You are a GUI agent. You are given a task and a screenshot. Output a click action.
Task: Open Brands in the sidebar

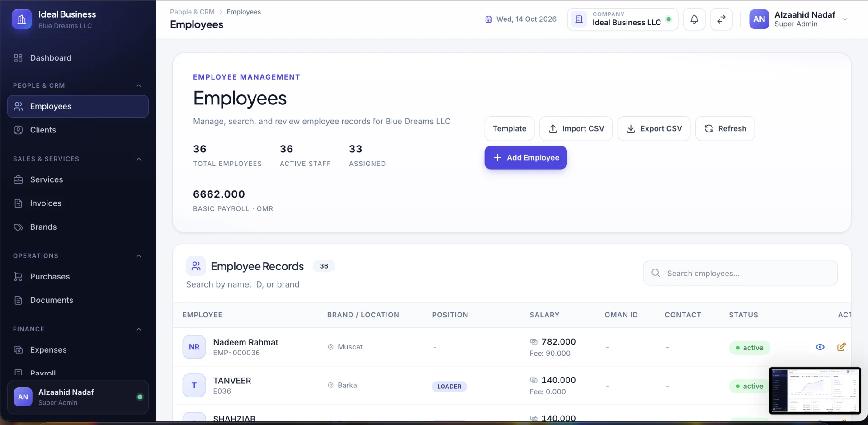pyautogui.click(x=78, y=227)
